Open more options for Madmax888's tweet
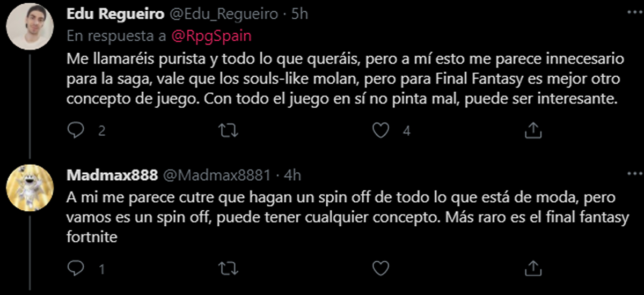 click(x=634, y=174)
